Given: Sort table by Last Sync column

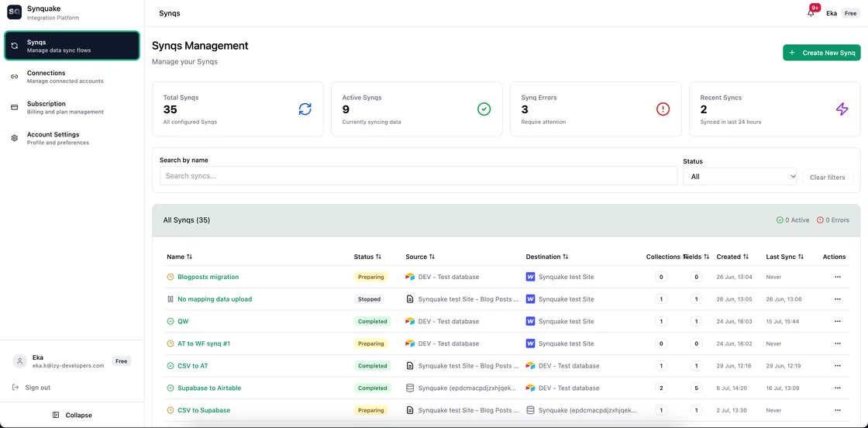Looking at the screenshot, I should (x=785, y=257).
